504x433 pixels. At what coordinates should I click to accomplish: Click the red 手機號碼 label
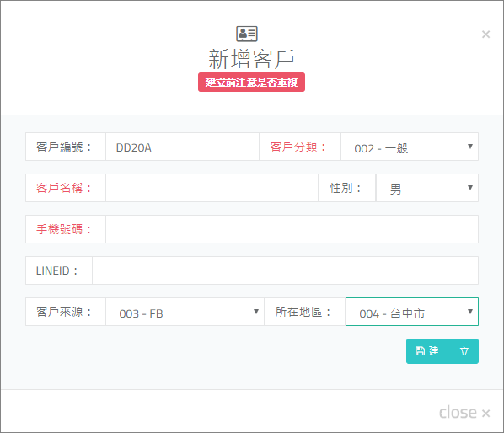pyautogui.click(x=64, y=229)
